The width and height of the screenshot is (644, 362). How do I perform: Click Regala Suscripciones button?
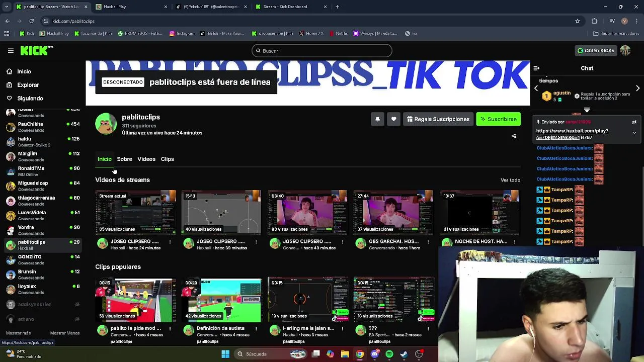point(438,119)
